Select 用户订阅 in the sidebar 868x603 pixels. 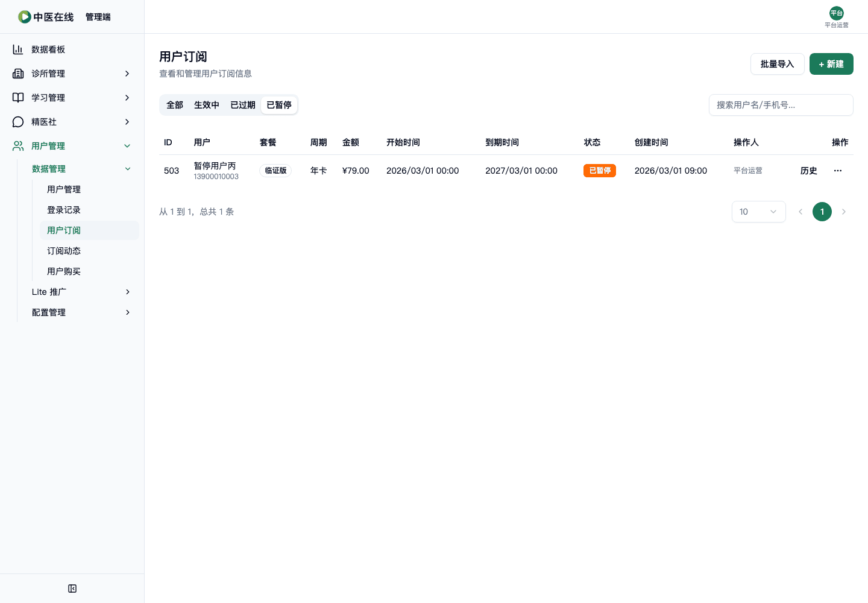(x=89, y=230)
